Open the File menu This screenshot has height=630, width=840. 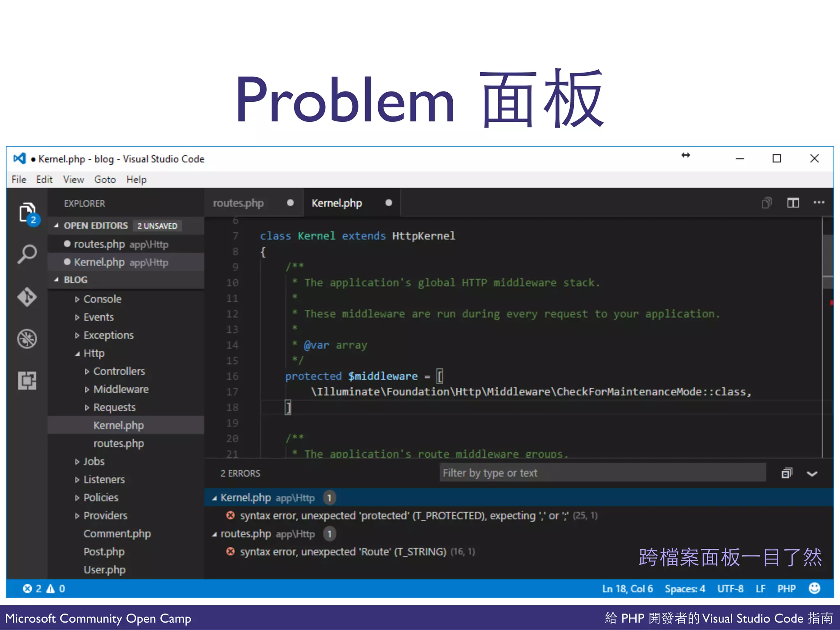pos(19,179)
